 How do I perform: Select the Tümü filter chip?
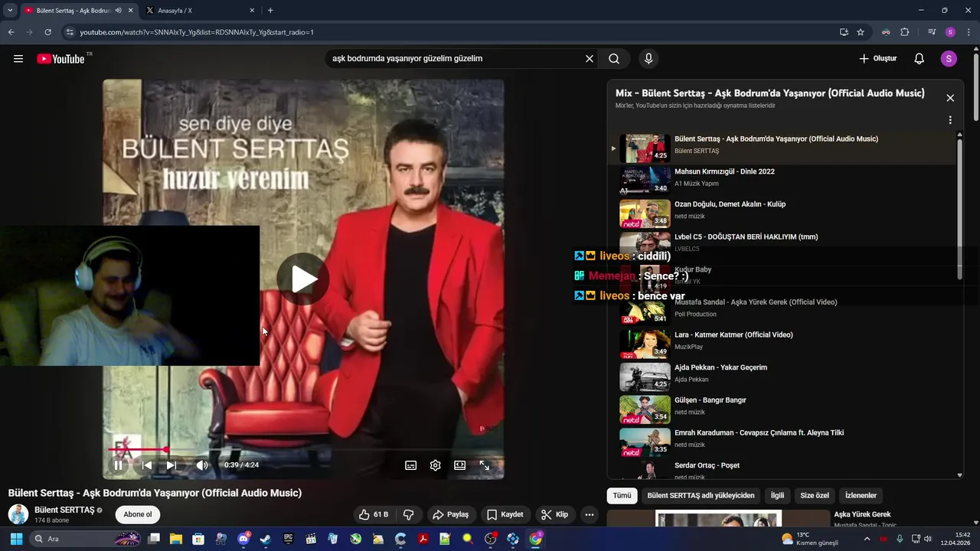click(622, 496)
